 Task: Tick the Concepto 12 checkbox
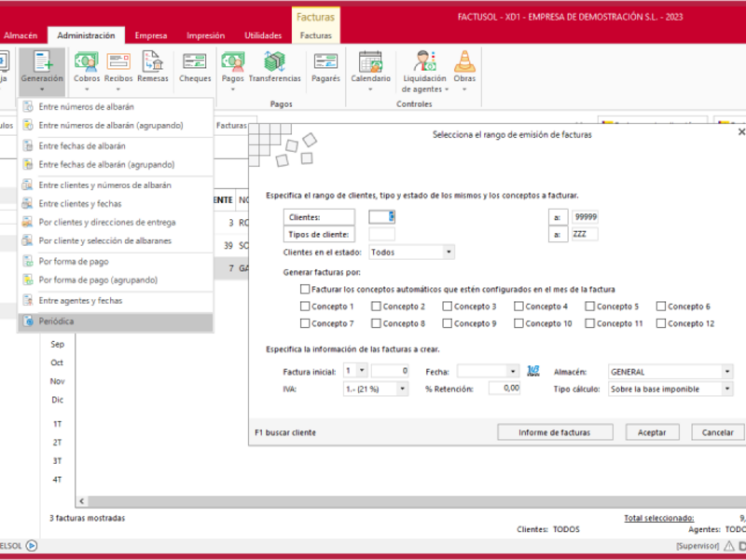pos(661,323)
